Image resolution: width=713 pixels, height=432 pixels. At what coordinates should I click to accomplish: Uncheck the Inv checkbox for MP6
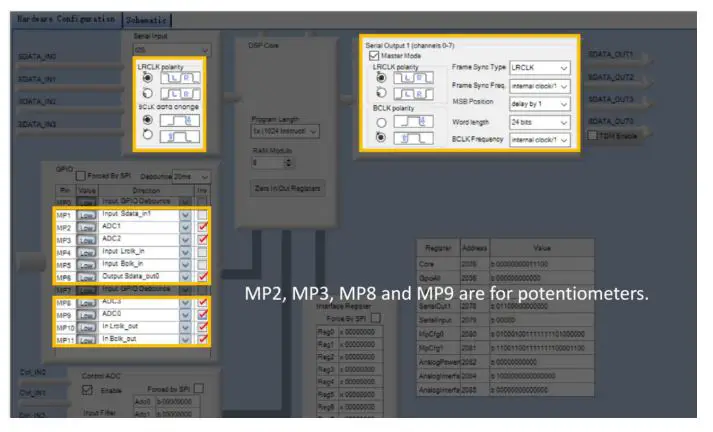click(202, 276)
